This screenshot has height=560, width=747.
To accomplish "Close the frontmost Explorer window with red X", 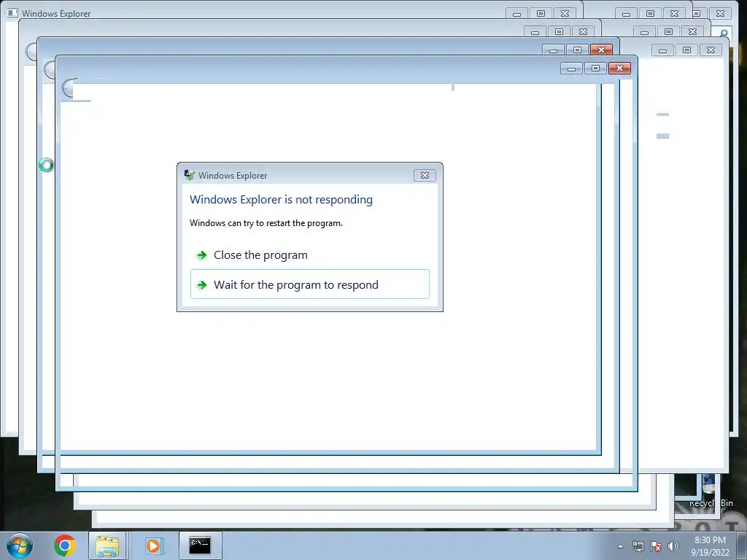I will [x=619, y=68].
